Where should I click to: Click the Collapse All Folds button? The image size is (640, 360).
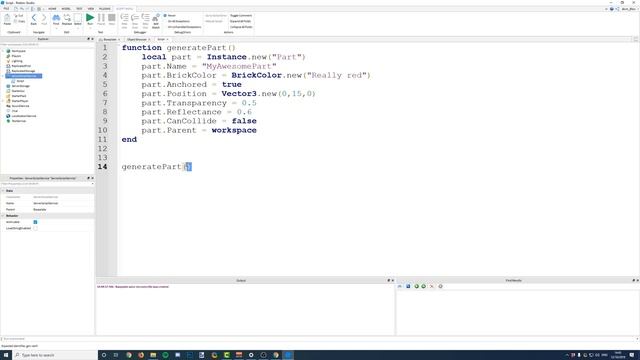(x=241, y=27)
